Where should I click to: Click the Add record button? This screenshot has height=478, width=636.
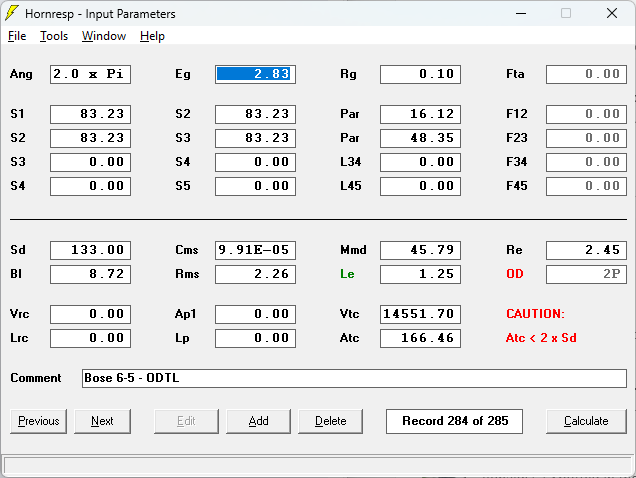[258, 421]
